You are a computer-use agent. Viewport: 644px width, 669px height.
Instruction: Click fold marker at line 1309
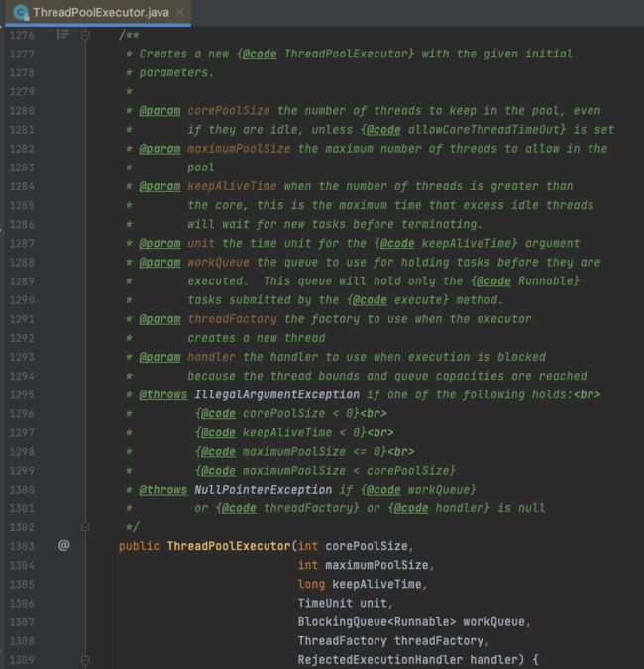click(85, 660)
